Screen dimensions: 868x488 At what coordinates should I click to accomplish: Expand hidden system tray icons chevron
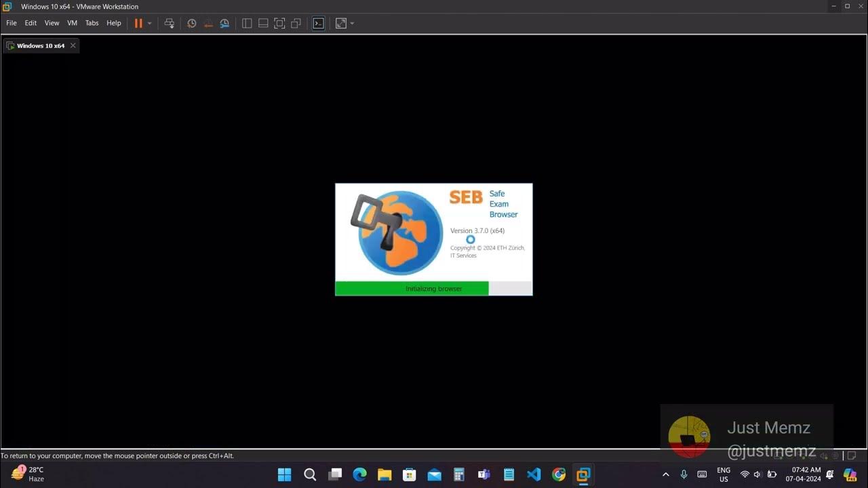(665, 474)
